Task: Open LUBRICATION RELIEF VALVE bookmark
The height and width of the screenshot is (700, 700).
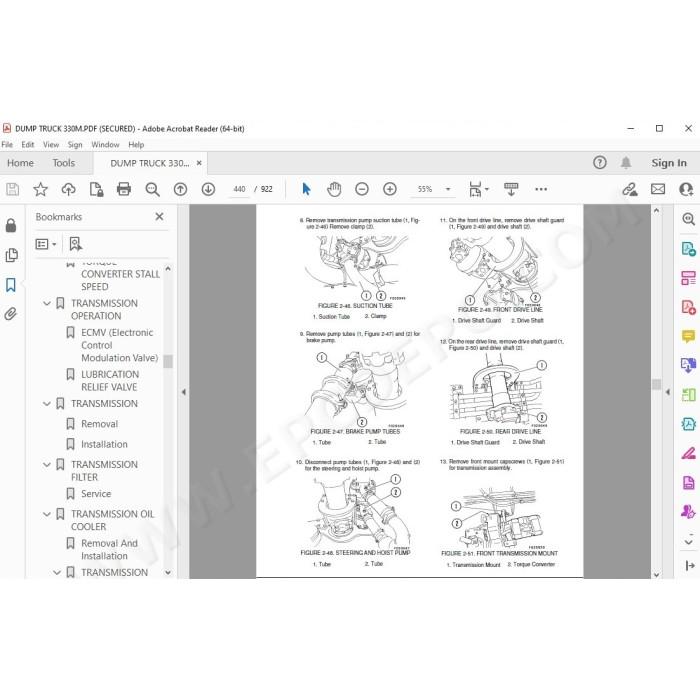Action: pyautogui.click(x=110, y=381)
